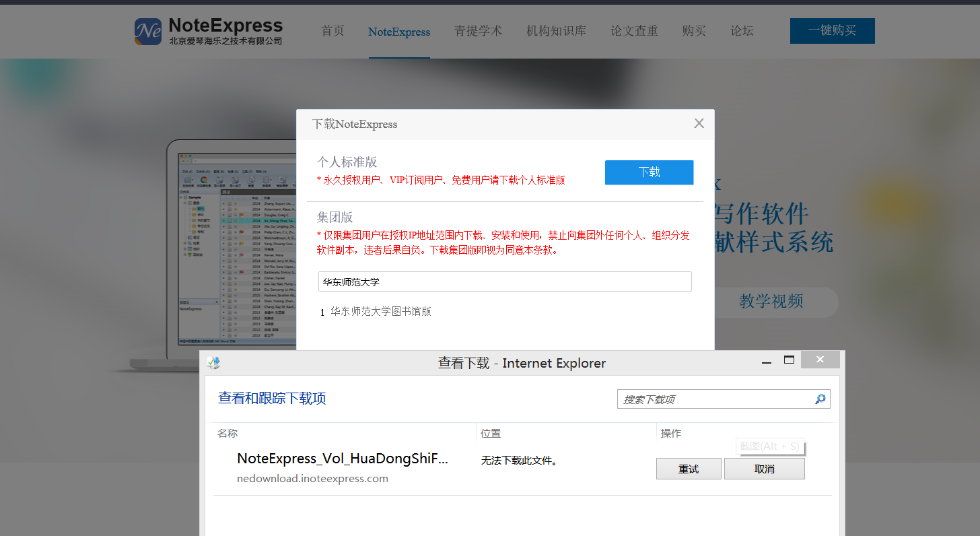Maximize the 查看下载 window
Image resolution: width=980 pixels, height=536 pixels.
[790, 360]
